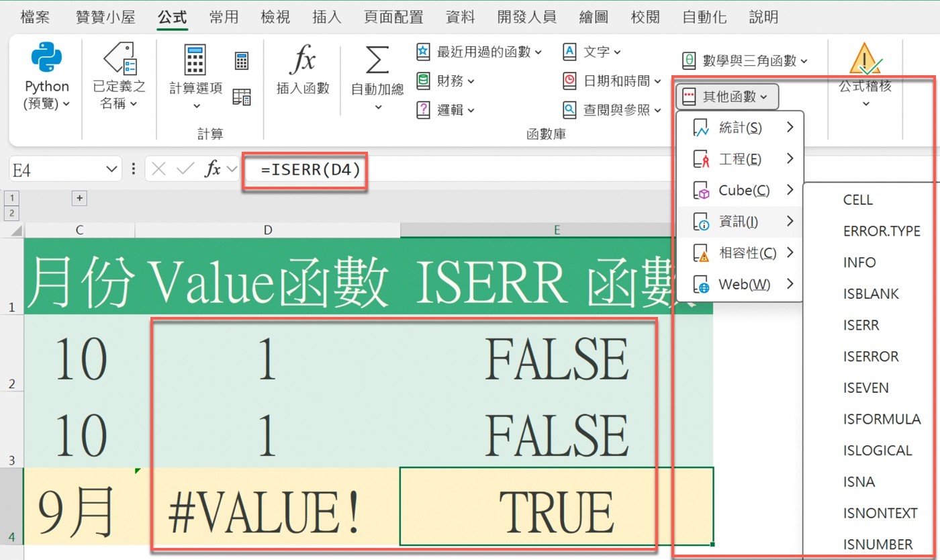Expand 統計(S) submenu

[741, 128]
